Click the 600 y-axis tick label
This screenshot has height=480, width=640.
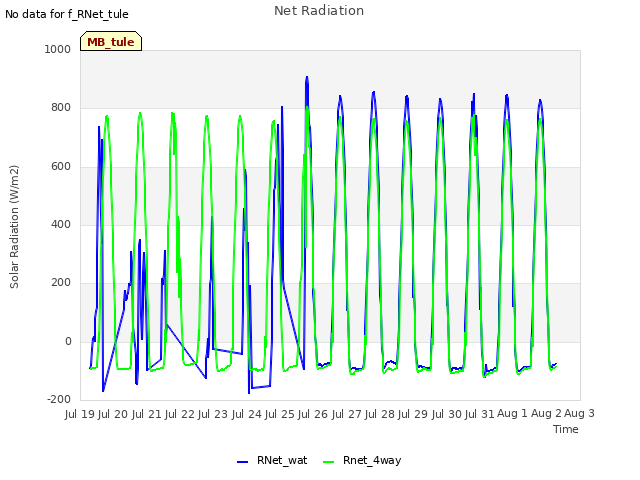click(x=61, y=167)
